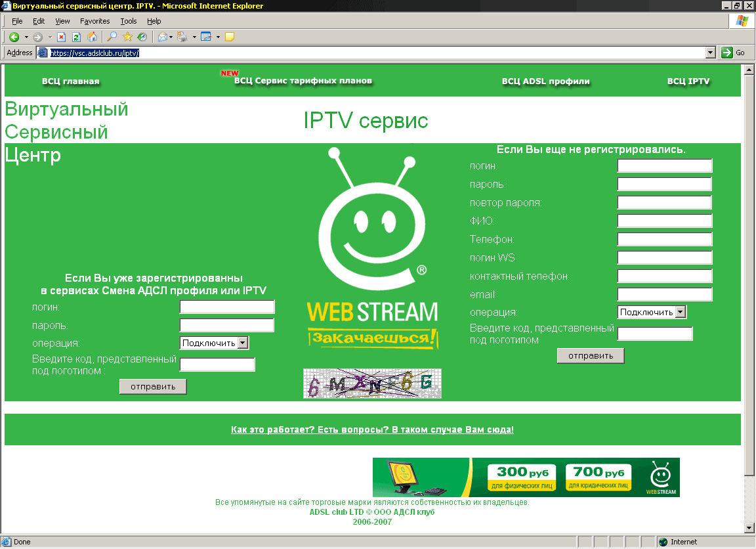Submit the registration form with отправить

click(591, 355)
